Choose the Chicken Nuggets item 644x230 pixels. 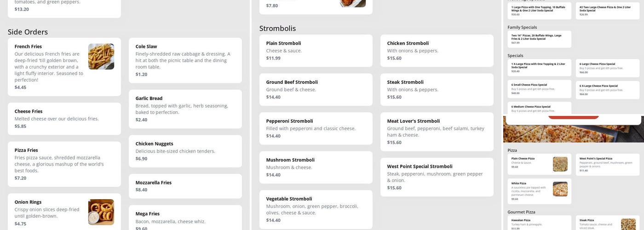click(x=185, y=151)
